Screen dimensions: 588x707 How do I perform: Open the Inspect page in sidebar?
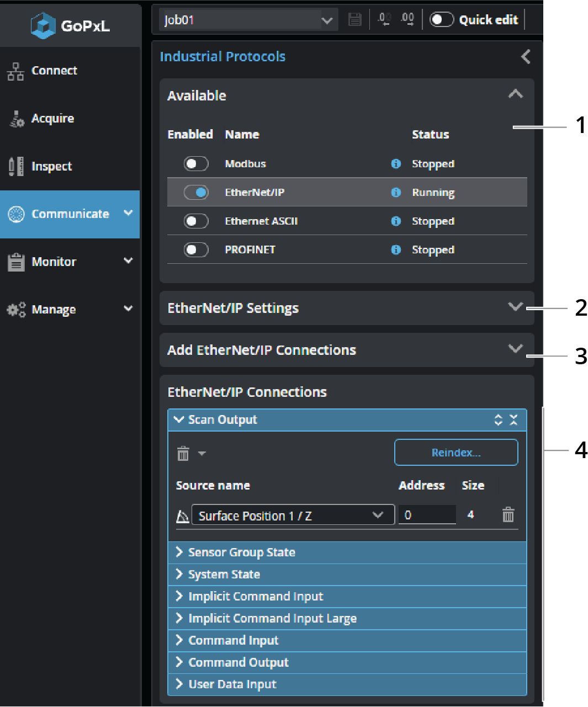[x=51, y=166]
